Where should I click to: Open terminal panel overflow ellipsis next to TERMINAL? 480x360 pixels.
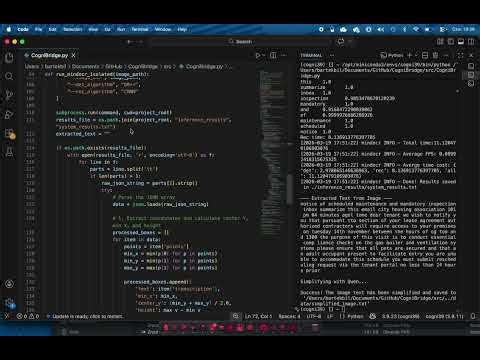point(332,55)
